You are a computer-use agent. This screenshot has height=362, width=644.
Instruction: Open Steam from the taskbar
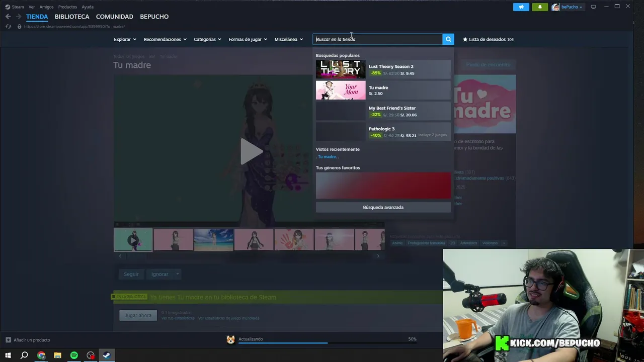click(107, 355)
